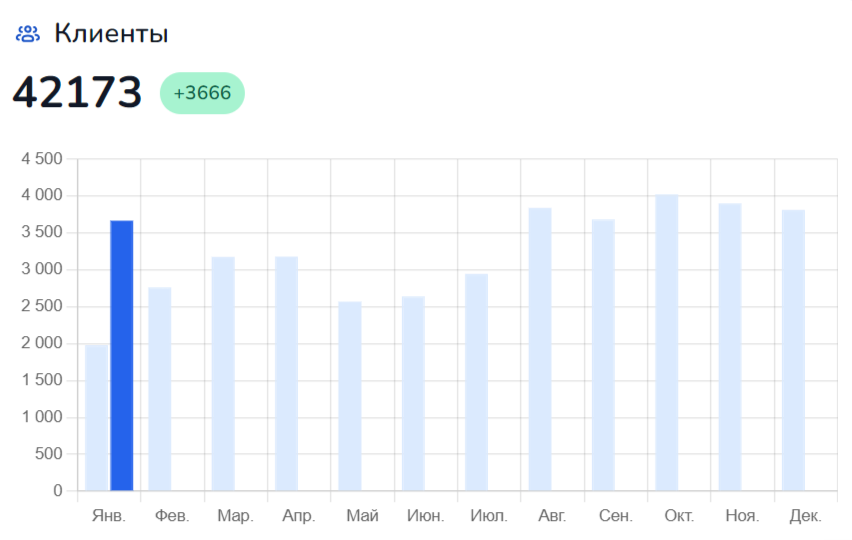The width and height of the screenshot is (852, 540).
Task: Click the Дек. axis label
Action: pos(805,517)
